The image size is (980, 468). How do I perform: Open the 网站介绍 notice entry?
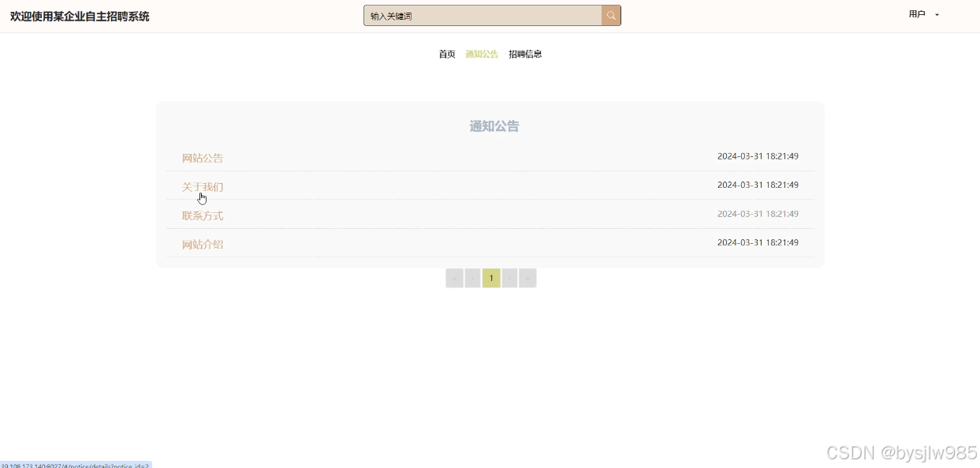[203, 245]
